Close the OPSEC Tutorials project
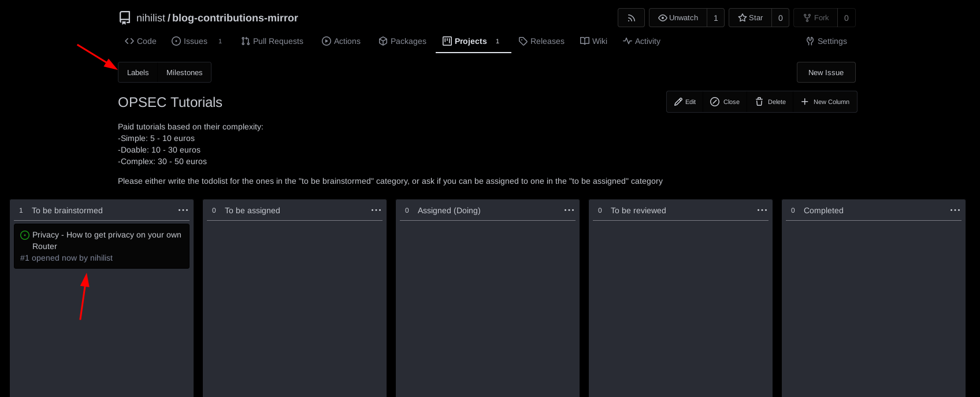This screenshot has width=980, height=397. click(x=725, y=102)
